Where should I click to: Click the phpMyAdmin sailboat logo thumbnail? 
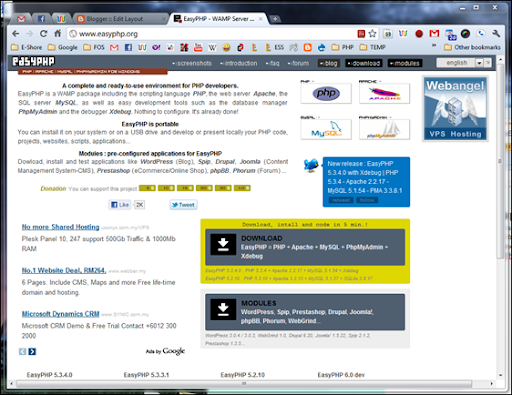(x=384, y=129)
